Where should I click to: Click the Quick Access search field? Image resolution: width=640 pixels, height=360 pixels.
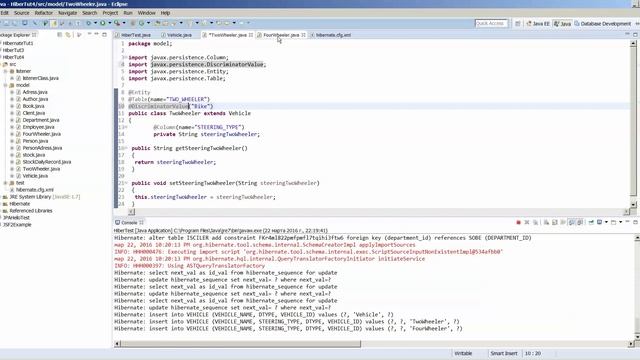[491, 24]
